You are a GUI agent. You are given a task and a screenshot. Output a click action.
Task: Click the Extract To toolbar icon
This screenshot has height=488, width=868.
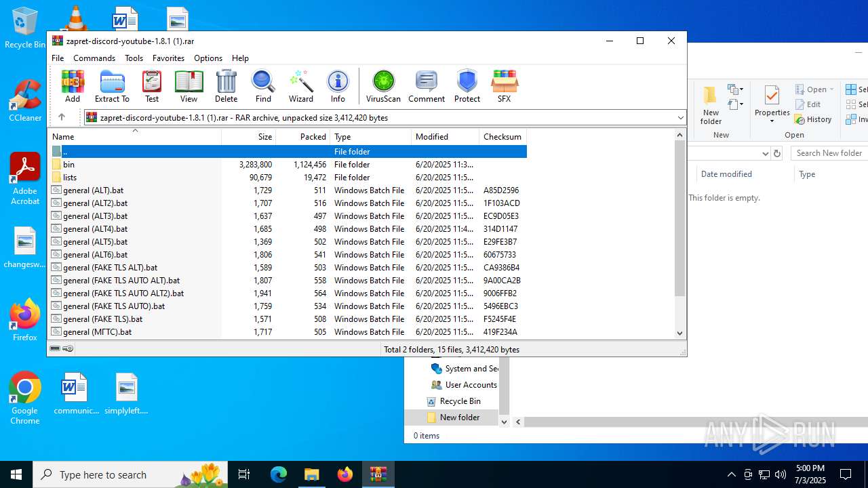point(112,86)
